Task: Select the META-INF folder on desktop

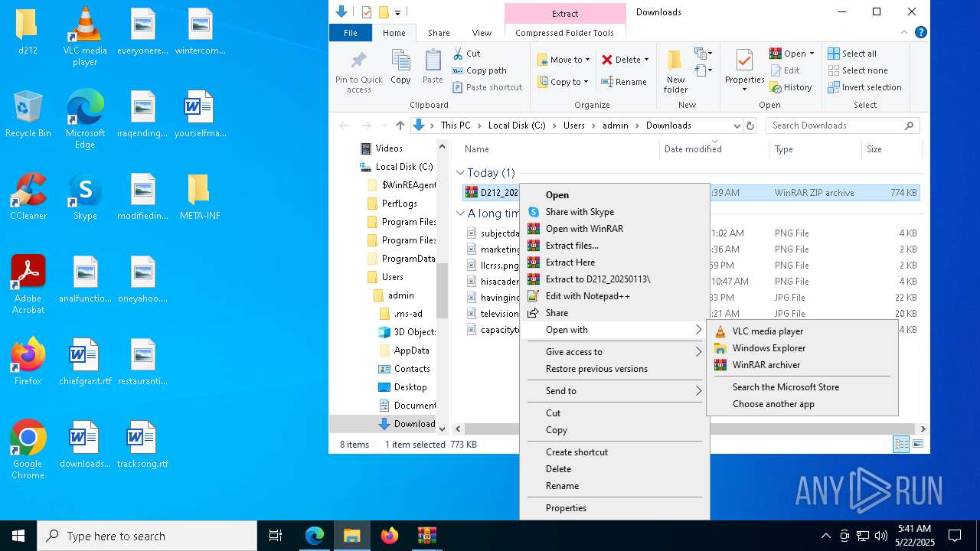Action: [200, 197]
